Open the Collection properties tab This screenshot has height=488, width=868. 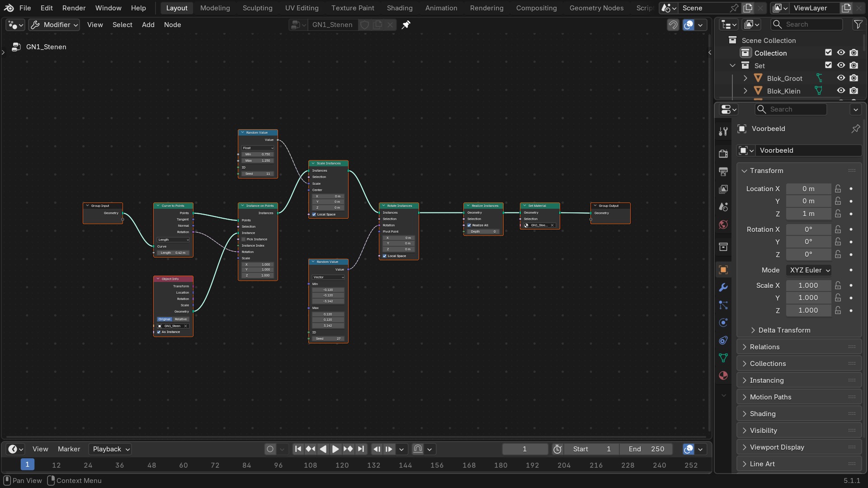723,247
